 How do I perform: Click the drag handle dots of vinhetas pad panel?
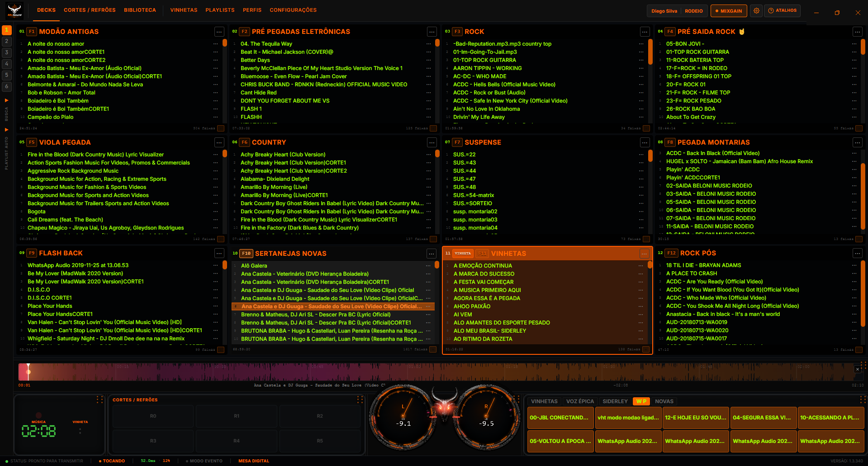(x=863, y=400)
